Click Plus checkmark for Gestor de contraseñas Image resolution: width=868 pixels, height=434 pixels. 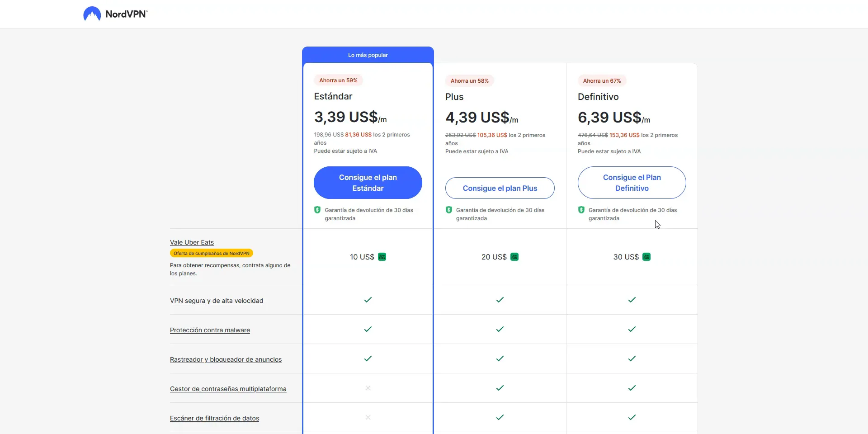pyautogui.click(x=500, y=388)
